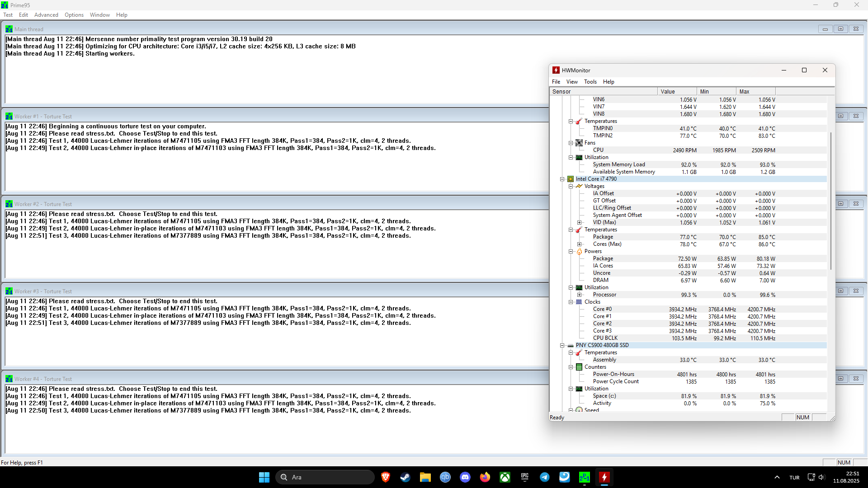The width and height of the screenshot is (868, 488).
Task: Click the Main thread window icon
Action: (9, 29)
